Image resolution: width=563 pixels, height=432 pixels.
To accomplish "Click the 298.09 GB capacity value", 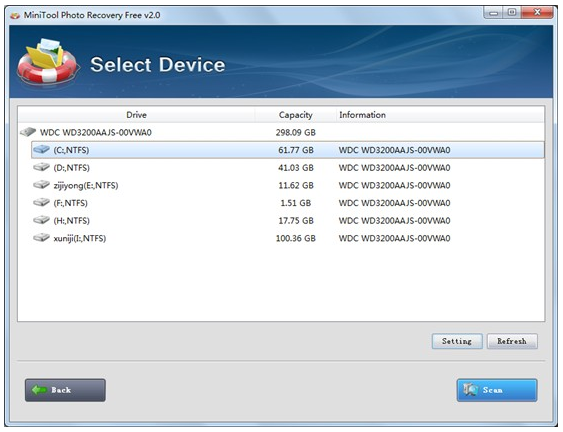I will coord(296,133).
